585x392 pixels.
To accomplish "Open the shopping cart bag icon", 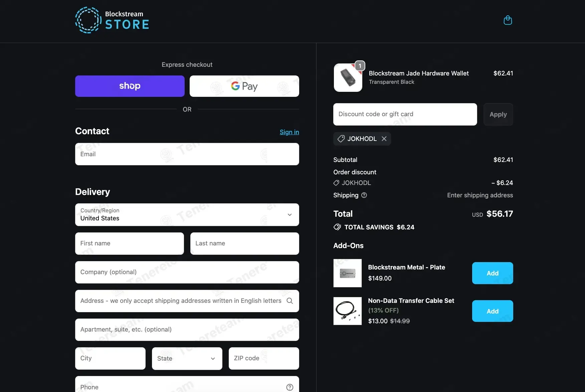I will pyautogui.click(x=508, y=20).
